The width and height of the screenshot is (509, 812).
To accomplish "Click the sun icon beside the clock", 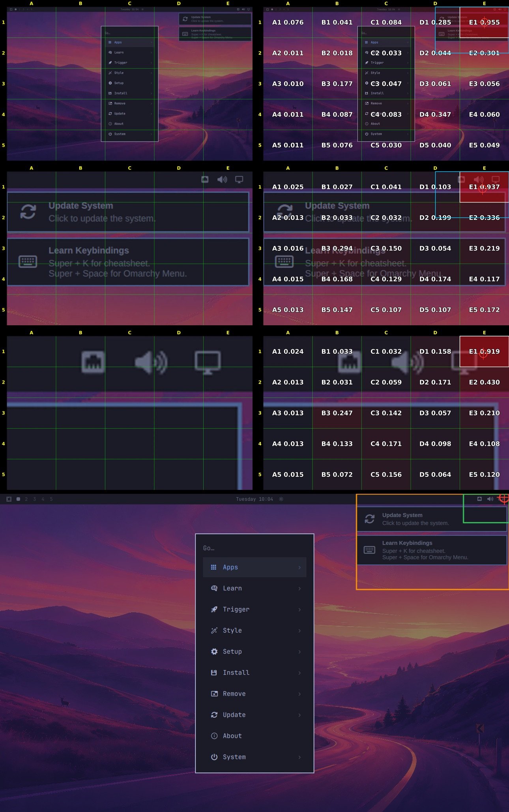I will pos(281,499).
